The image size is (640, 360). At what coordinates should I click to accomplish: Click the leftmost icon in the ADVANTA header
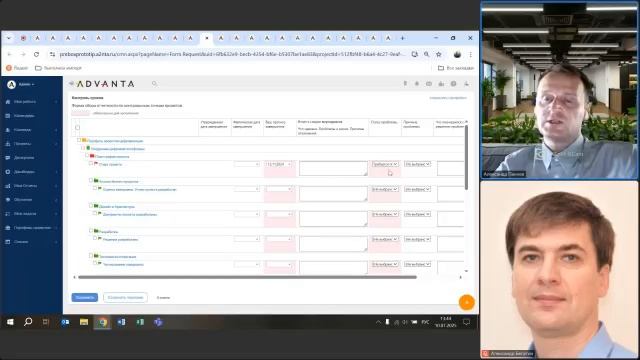405,84
